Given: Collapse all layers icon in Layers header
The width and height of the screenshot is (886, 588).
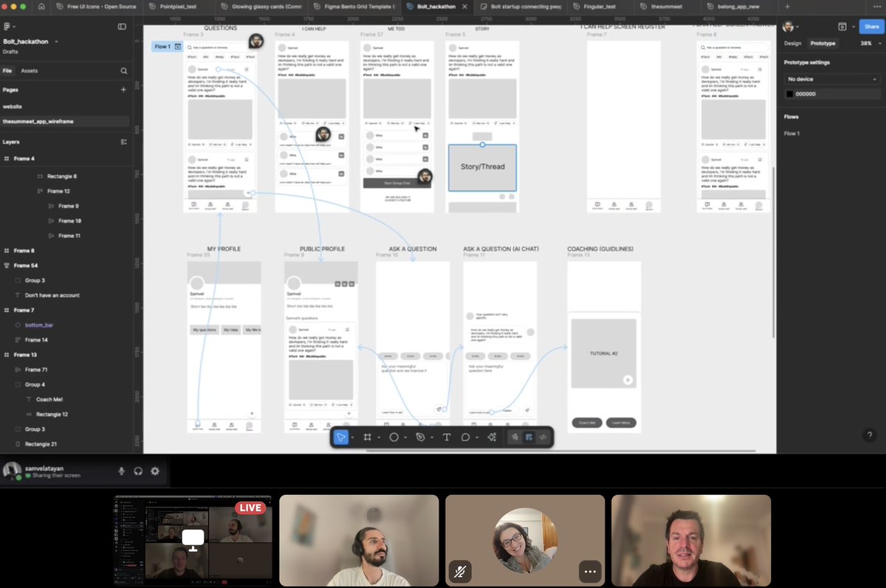Looking at the screenshot, I should point(123,142).
